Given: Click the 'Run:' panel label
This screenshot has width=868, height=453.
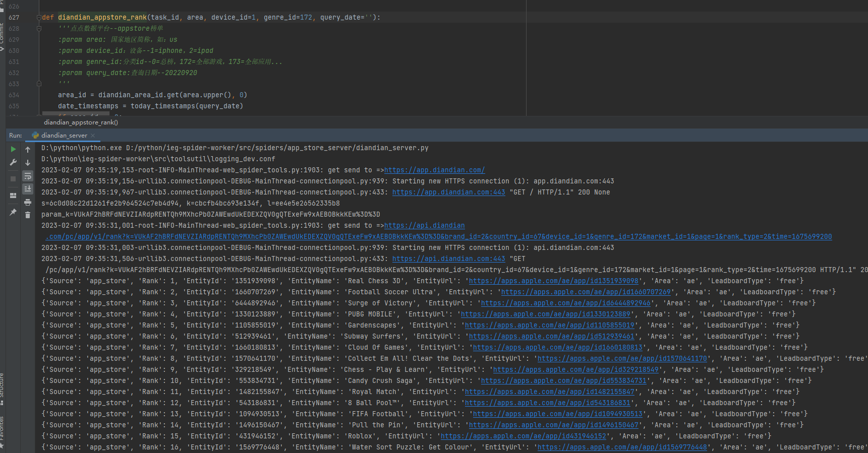Looking at the screenshot, I should coord(16,136).
